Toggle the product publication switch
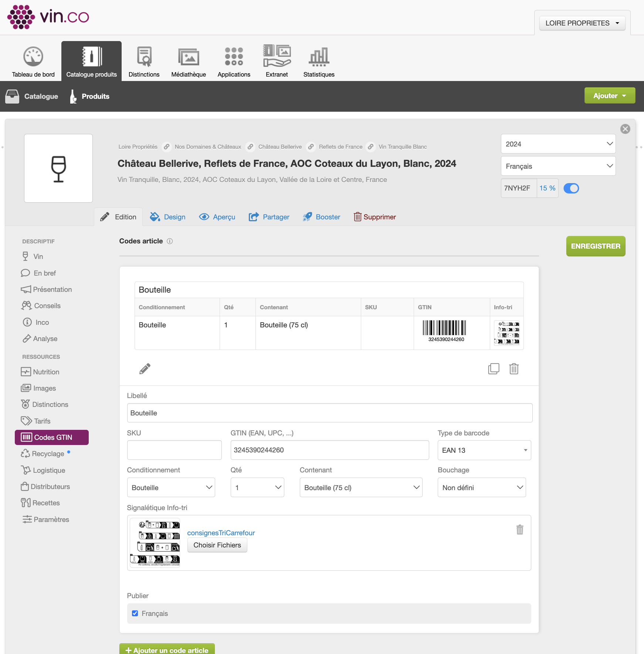This screenshot has width=644, height=654. coord(571,188)
